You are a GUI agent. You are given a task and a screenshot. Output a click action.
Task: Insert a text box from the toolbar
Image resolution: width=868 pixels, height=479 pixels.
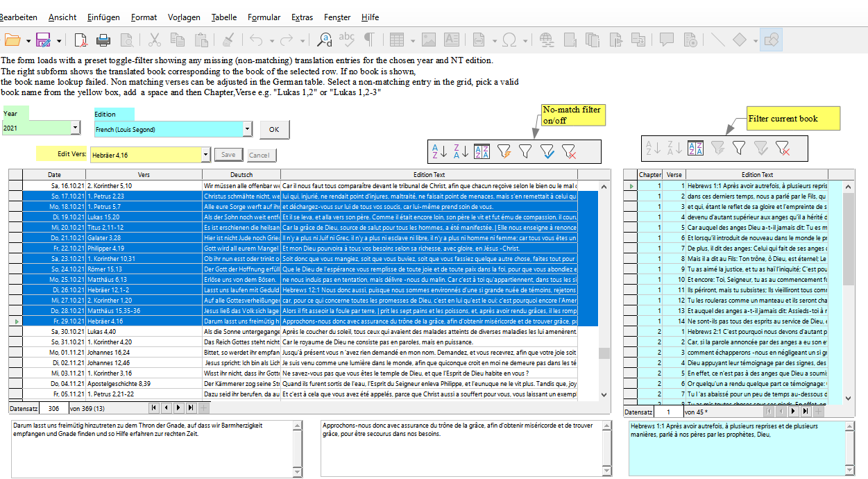[452, 40]
